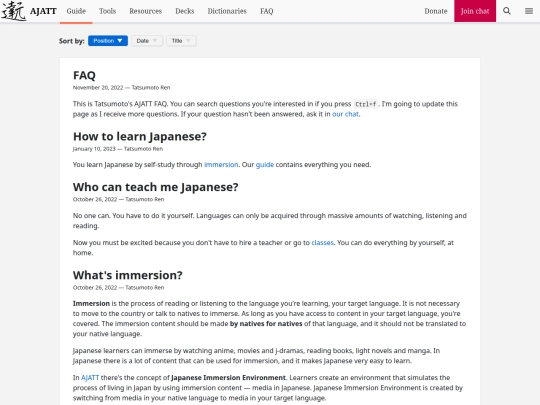Click the 'Sort by:' label
540x405 pixels.
coord(72,41)
